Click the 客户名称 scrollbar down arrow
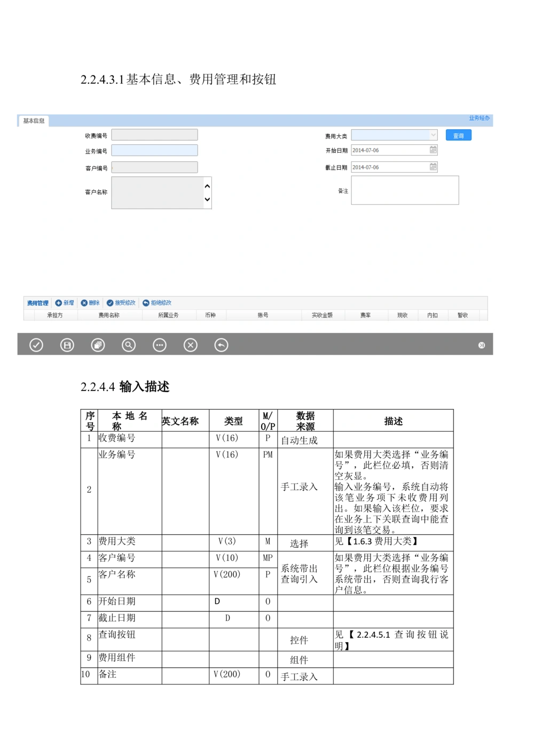Viewport: 534px width, 756px height. point(207,199)
